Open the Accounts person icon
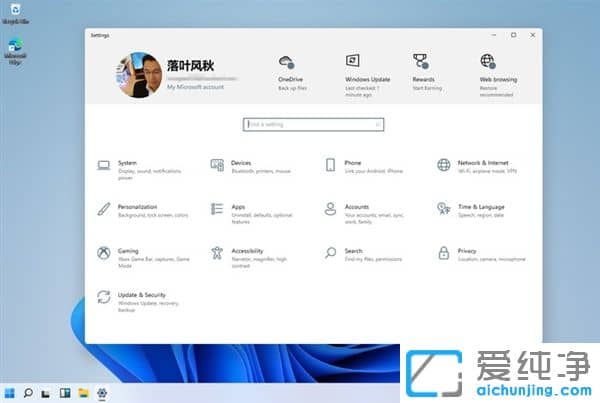The image size is (600, 403). 330,209
